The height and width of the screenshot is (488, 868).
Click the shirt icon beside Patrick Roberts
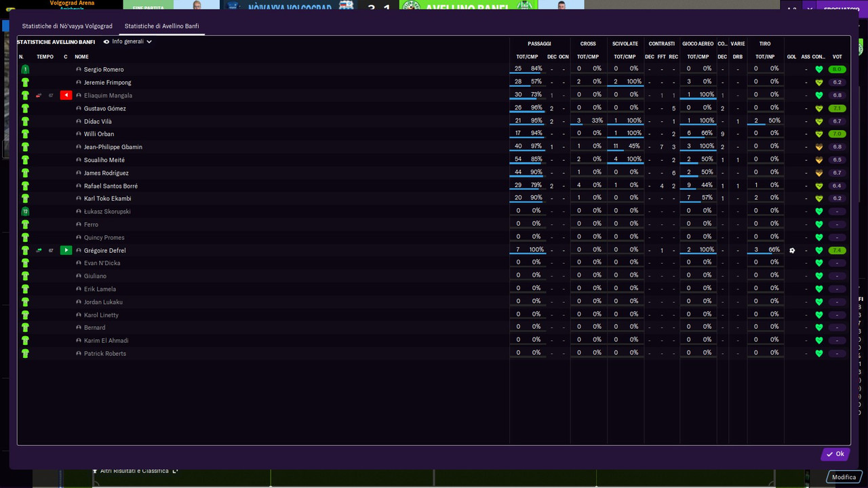25,353
